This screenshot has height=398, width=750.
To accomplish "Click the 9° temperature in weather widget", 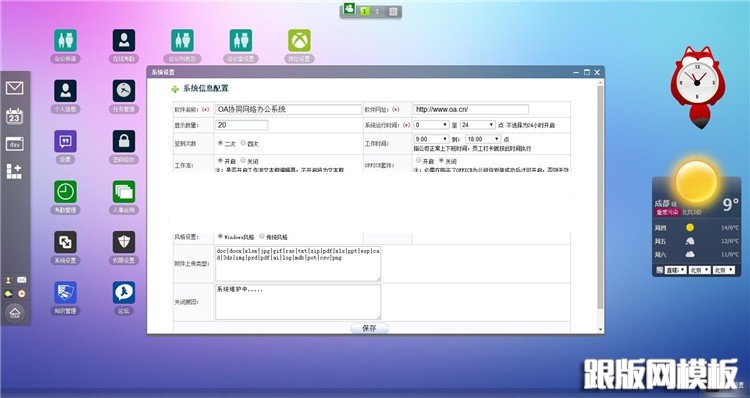I will tap(731, 204).
